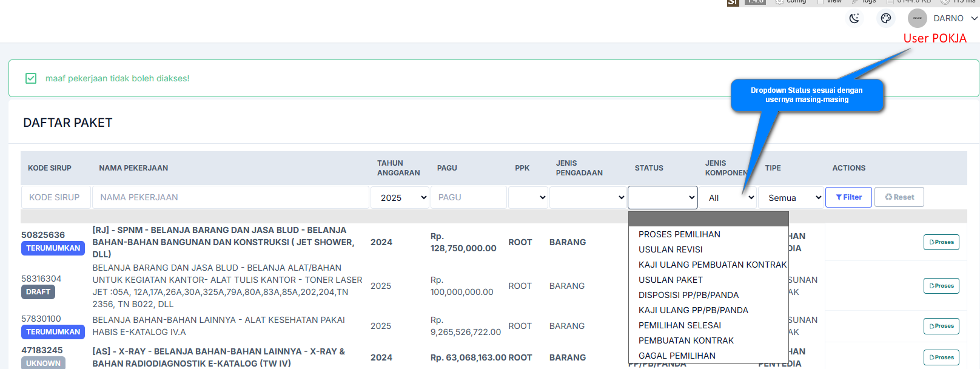The height and width of the screenshot is (369, 980).
Task: Open the Tahun Anggaran 2025 dropdown
Action: pyautogui.click(x=403, y=197)
